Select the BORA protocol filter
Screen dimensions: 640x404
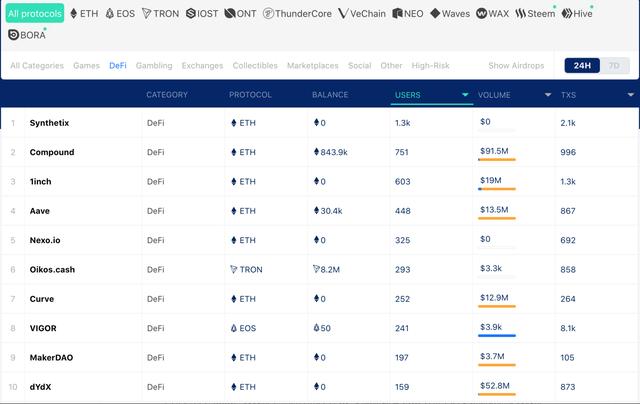point(27,35)
